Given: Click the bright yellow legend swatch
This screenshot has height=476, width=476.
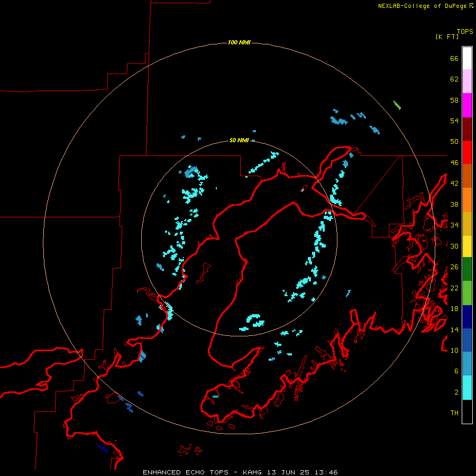Looking at the screenshot, I should (467, 246).
